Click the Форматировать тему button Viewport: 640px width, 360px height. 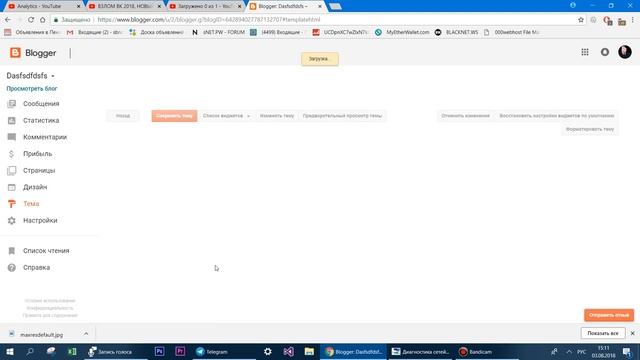pyautogui.click(x=590, y=129)
